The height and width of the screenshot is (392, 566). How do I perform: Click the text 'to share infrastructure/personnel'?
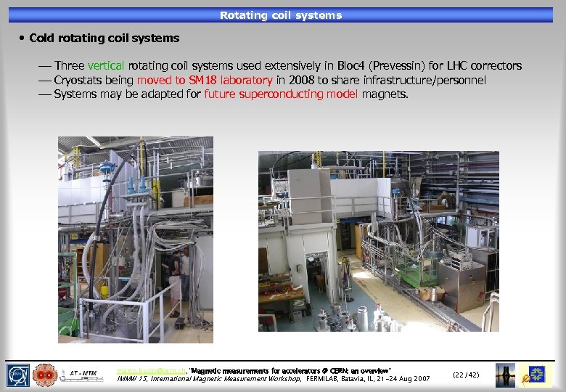click(x=402, y=80)
